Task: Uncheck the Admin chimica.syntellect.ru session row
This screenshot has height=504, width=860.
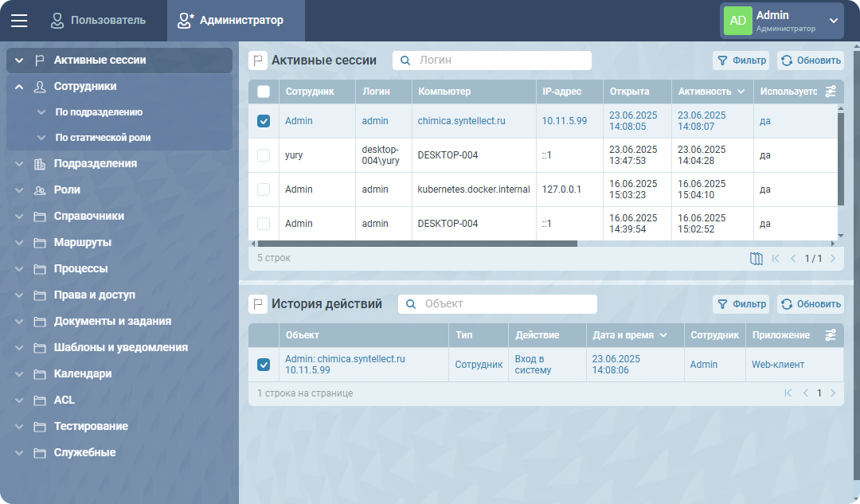Action: click(264, 121)
